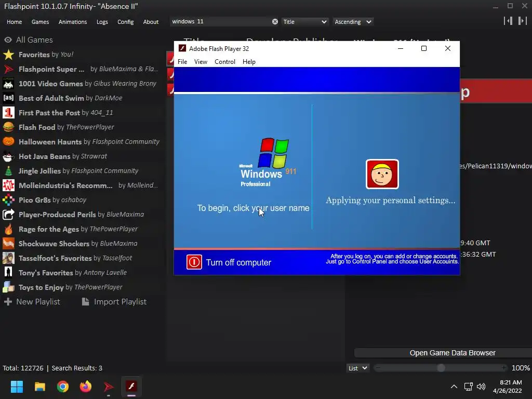
Task: Click the Windows 911 logo in Flash Player
Action: [x=268, y=162]
